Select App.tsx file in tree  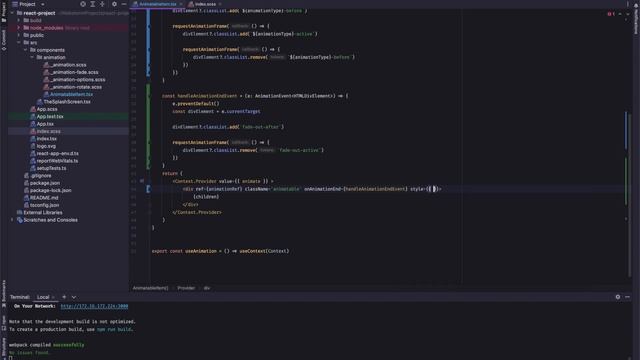pyautogui.click(x=45, y=124)
